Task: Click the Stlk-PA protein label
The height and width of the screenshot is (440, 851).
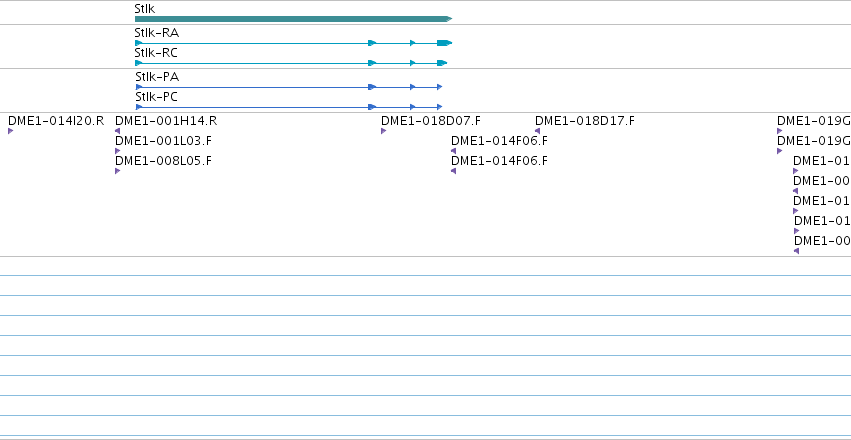Action: 157,77
